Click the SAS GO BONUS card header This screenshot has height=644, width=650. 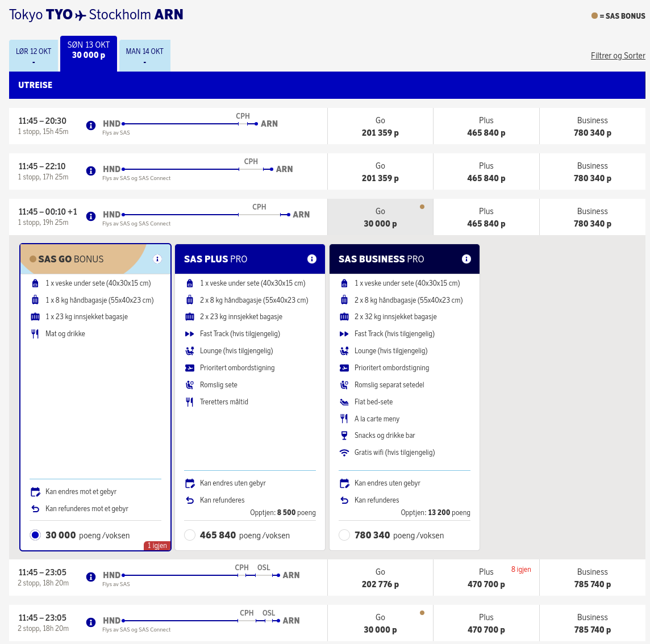(x=95, y=259)
